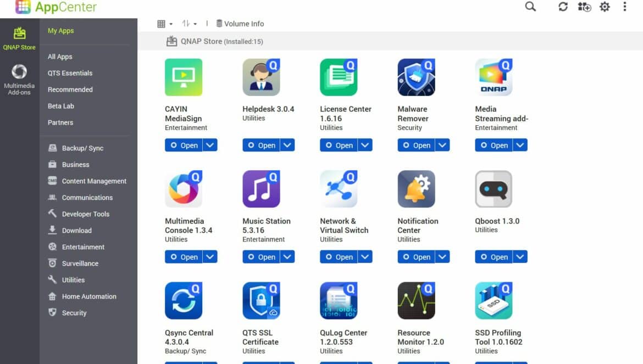Open CAYIN MediaSign app
The image size is (643, 364).
[x=184, y=145]
